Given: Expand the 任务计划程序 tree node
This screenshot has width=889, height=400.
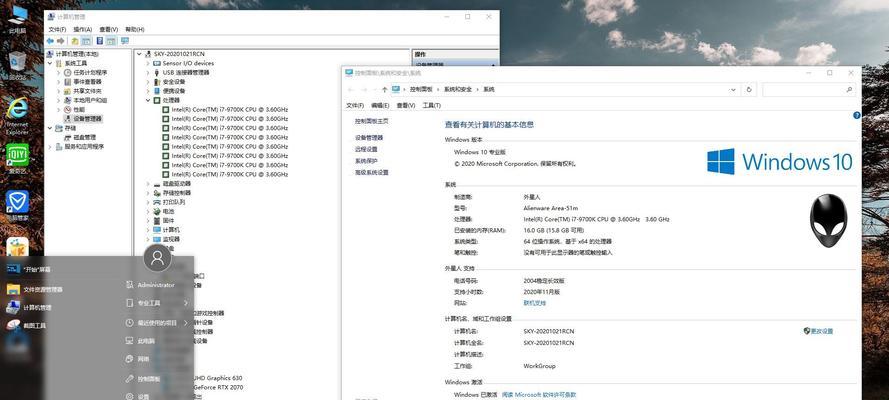Looking at the screenshot, I should [x=58, y=73].
